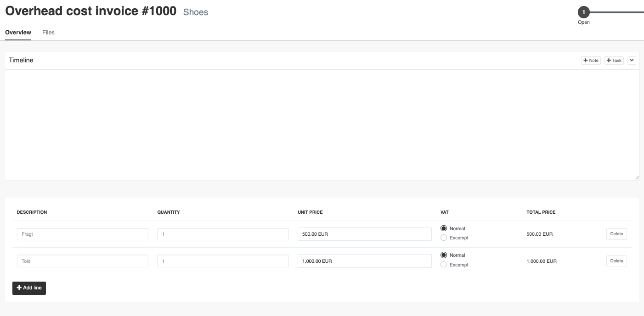Open the Files tab
The image size is (644, 316).
[48, 33]
